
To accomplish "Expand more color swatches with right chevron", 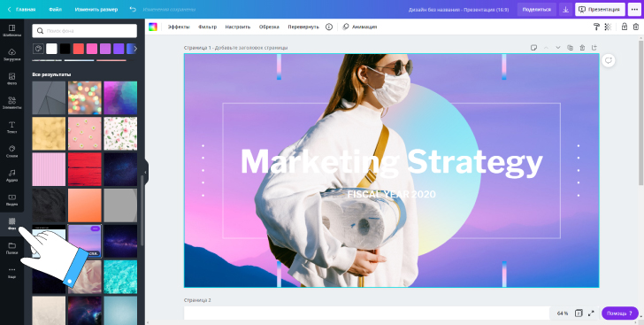I will point(135,49).
